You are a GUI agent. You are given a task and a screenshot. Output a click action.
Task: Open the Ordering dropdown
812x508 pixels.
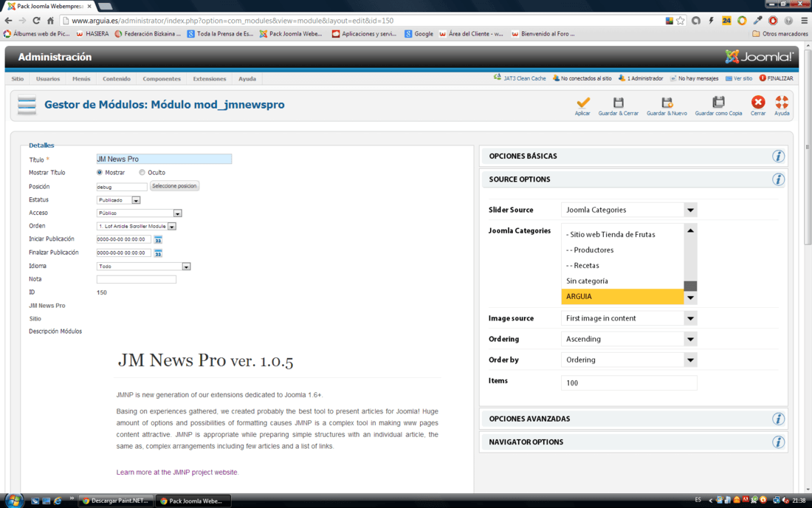(629, 339)
